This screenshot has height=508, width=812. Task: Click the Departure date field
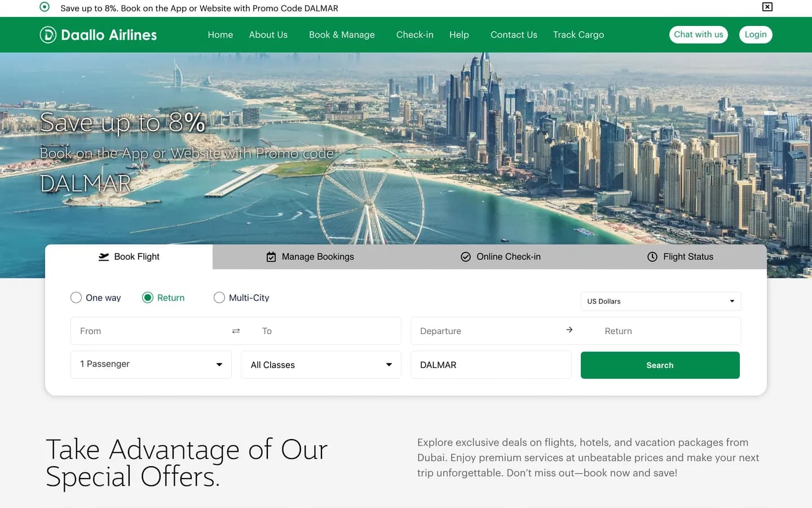pyautogui.click(x=488, y=331)
